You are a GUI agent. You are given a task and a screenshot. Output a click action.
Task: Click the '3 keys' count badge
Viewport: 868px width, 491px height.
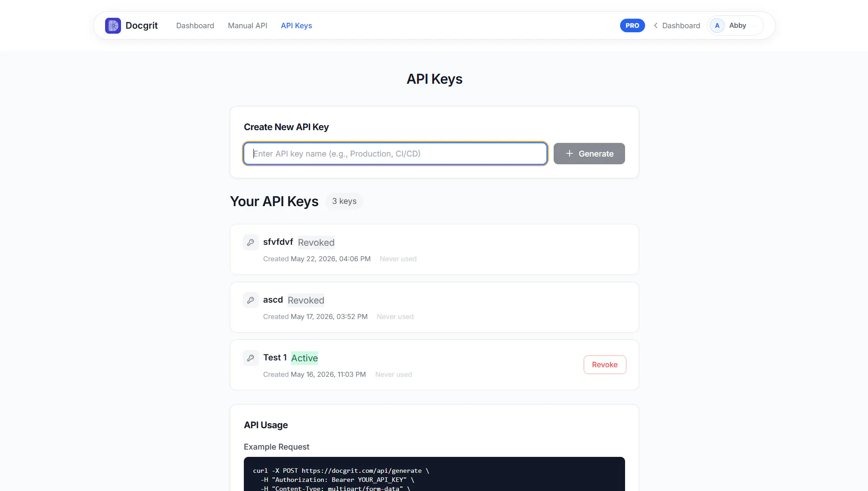[x=344, y=201]
